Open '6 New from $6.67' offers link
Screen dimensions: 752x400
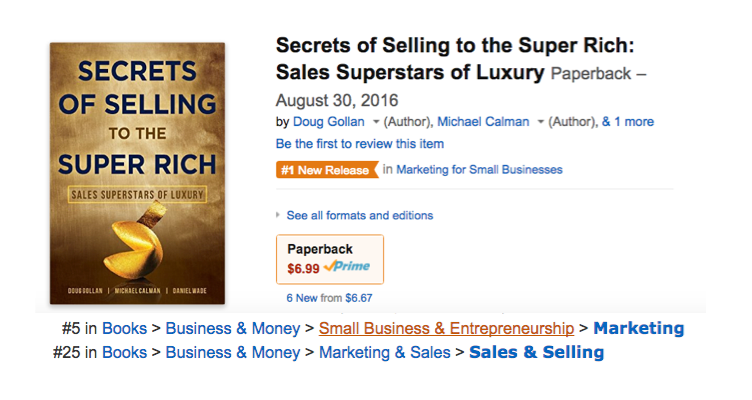[x=328, y=297]
